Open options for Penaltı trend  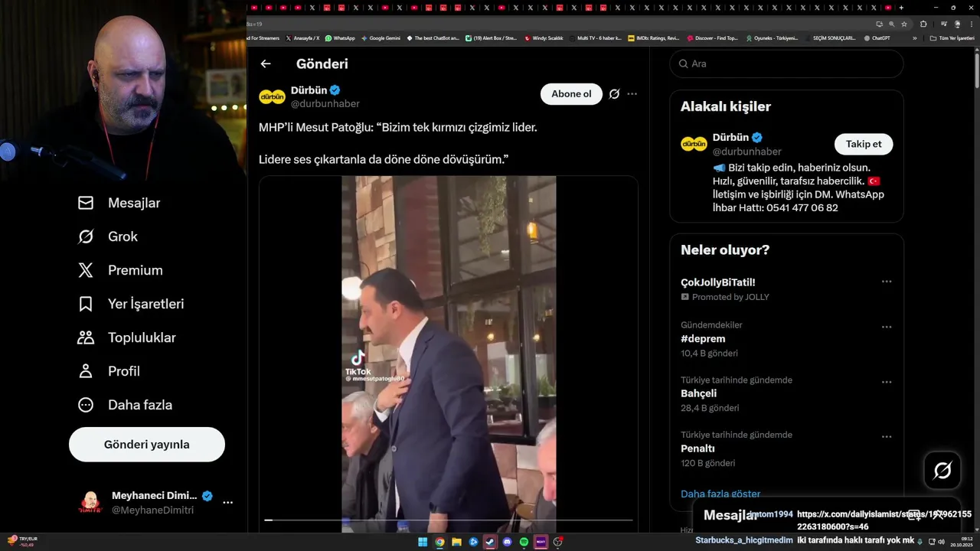[x=887, y=437]
